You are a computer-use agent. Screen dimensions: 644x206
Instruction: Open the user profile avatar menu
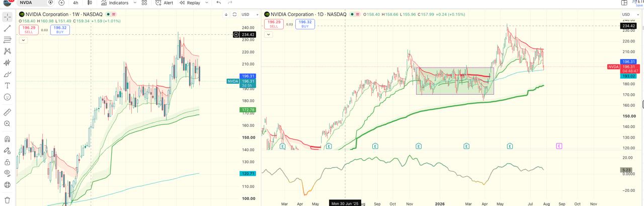(x=7, y=3)
